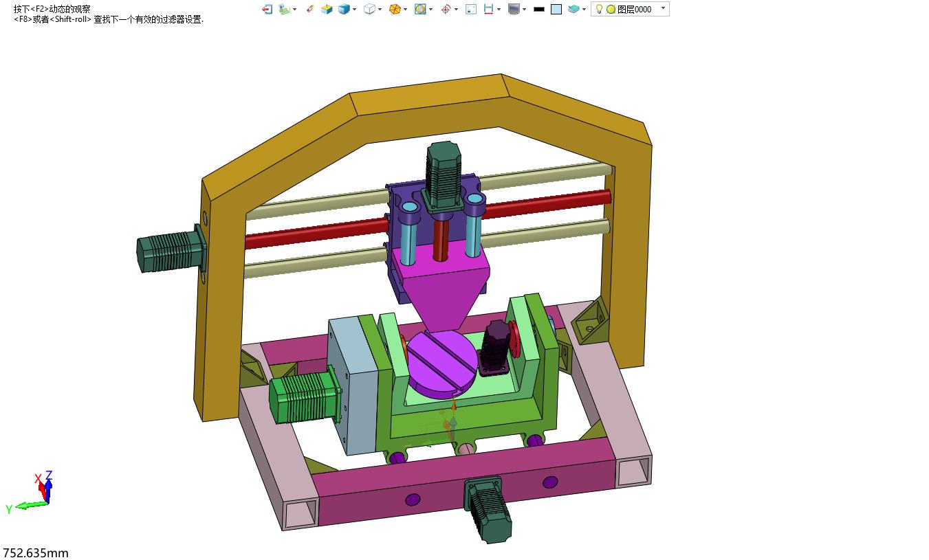Select the purple slotted round table in model
Viewport: 929px width, 560px height.
point(441,363)
